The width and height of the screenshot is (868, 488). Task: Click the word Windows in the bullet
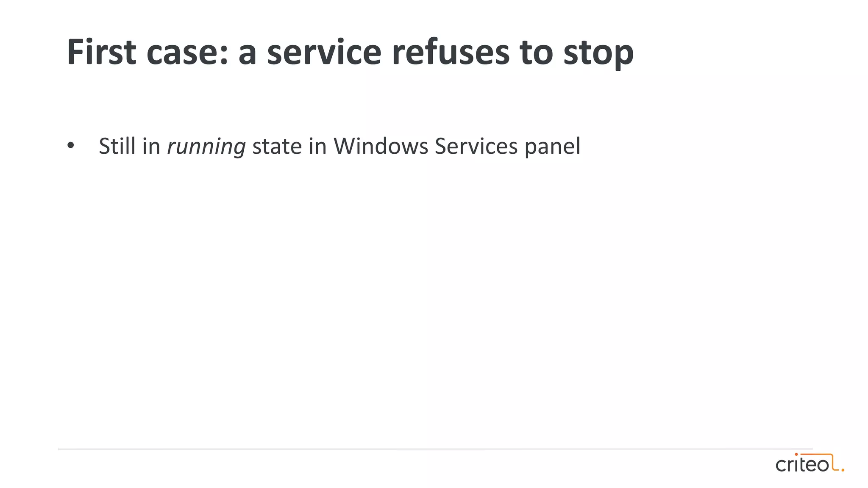(x=381, y=146)
